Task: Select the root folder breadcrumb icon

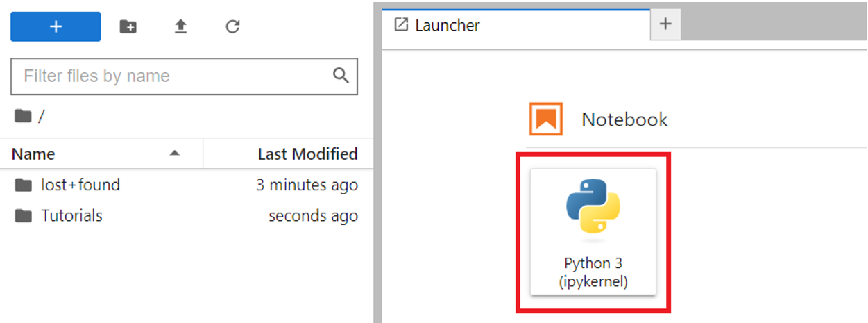Action: (x=23, y=116)
